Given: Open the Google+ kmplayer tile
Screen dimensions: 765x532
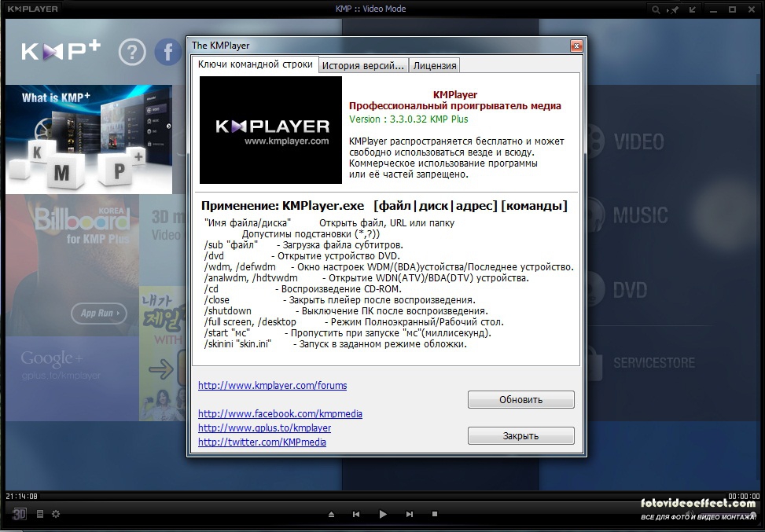Looking at the screenshot, I should tap(72, 379).
